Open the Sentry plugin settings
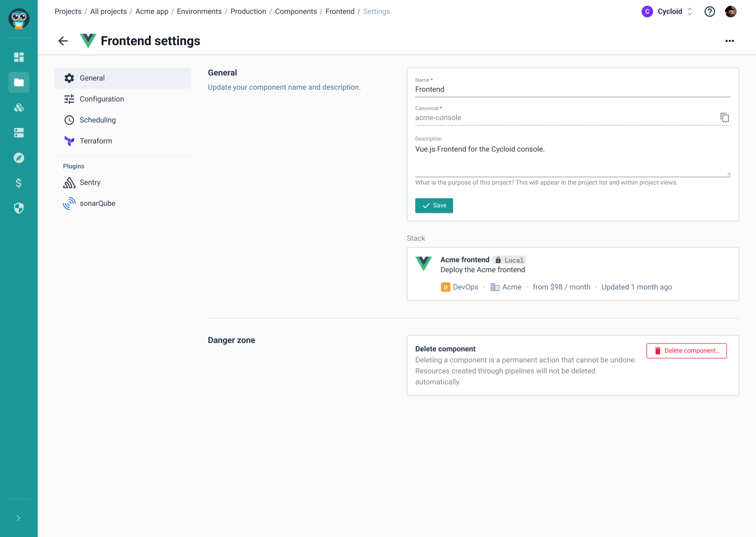Viewport: 756px width, 537px height. pos(123,183)
